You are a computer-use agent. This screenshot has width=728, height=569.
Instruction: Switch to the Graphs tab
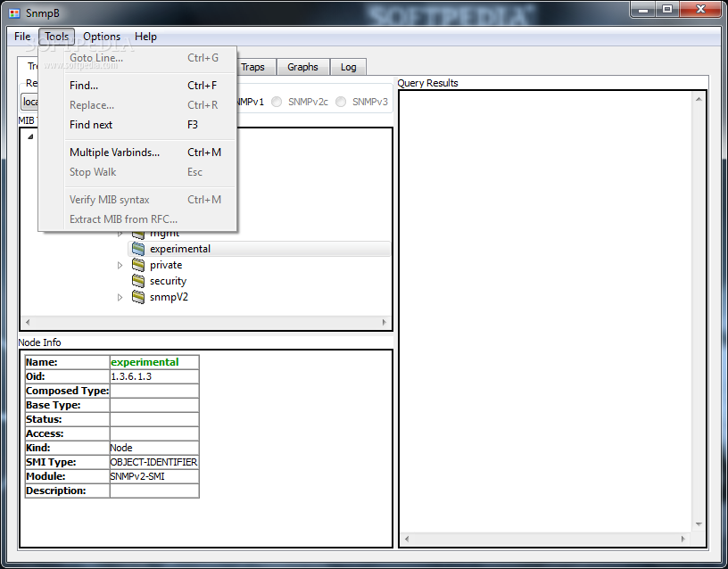[x=302, y=67]
